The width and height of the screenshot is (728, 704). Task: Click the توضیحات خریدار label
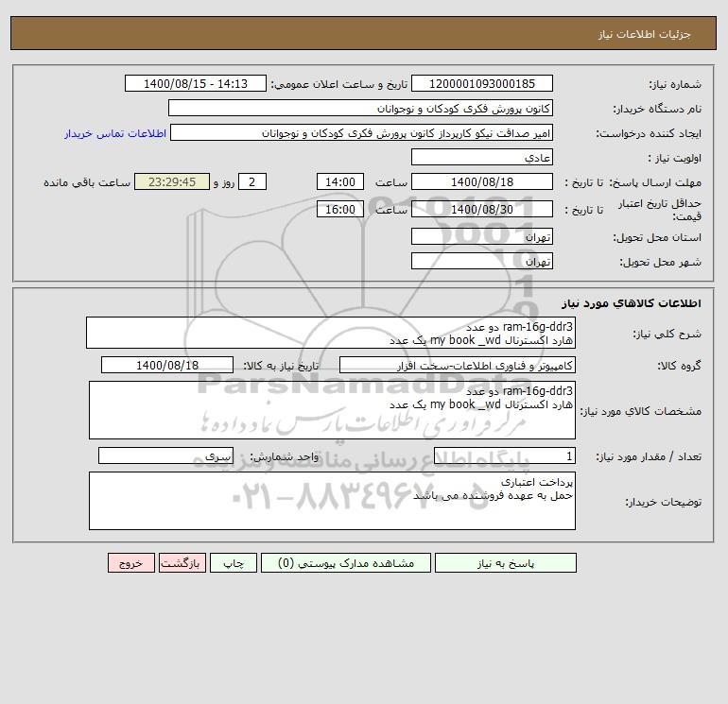(664, 502)
